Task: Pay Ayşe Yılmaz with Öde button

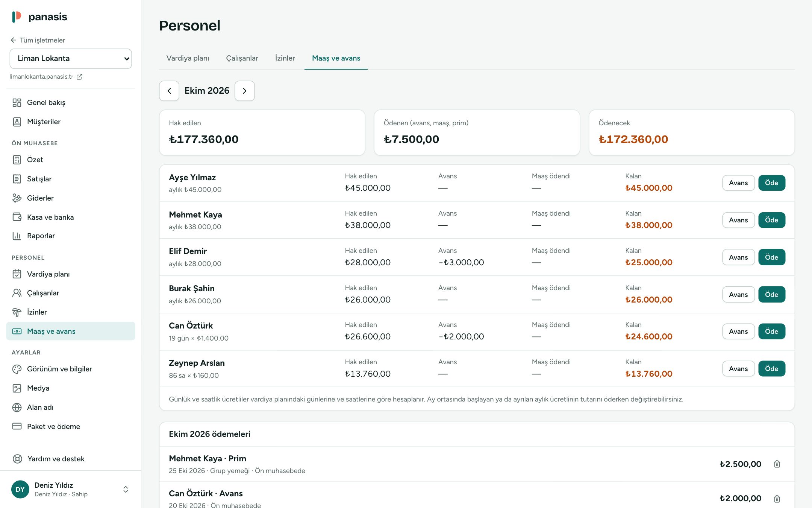Action: coord(771,183)
